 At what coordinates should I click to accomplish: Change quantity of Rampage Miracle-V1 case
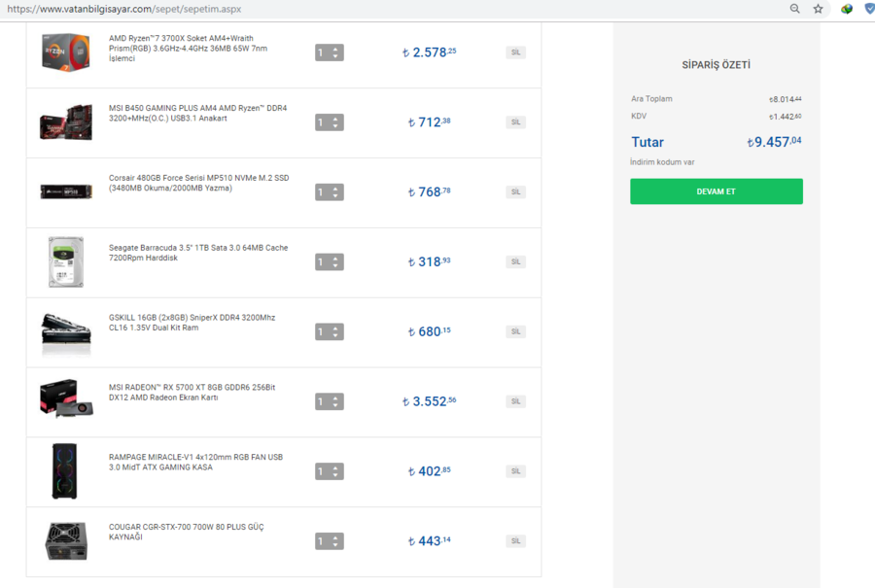point(330,470)
